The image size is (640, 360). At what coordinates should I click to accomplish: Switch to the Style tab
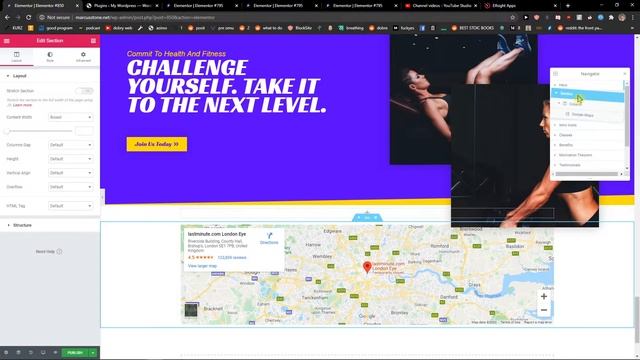(x=50, y=57)
